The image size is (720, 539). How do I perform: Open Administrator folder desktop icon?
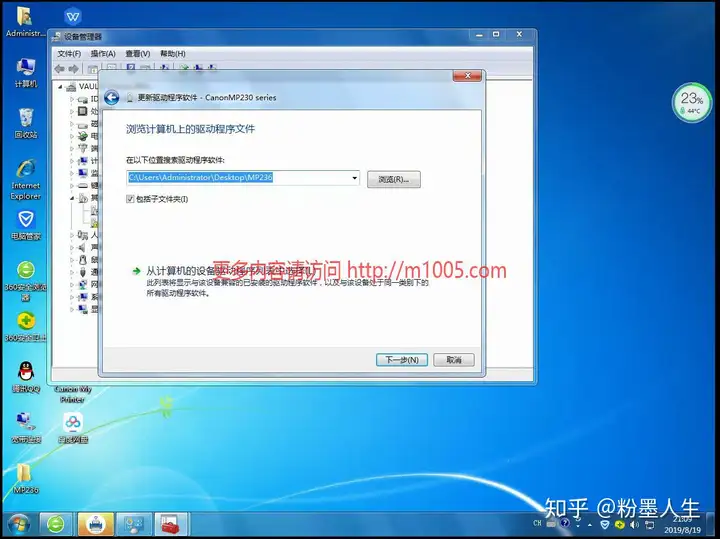(25, 21)
